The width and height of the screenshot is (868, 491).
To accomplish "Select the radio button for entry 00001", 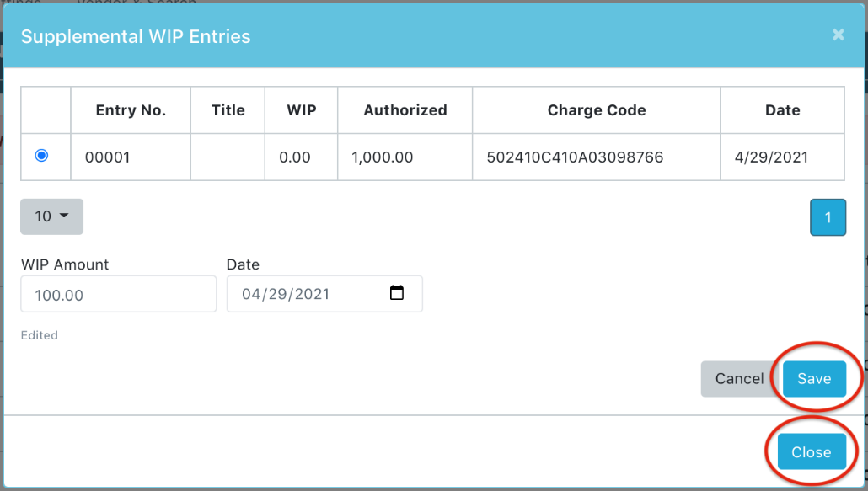I will pyautogui.click(x=41, y=155).
